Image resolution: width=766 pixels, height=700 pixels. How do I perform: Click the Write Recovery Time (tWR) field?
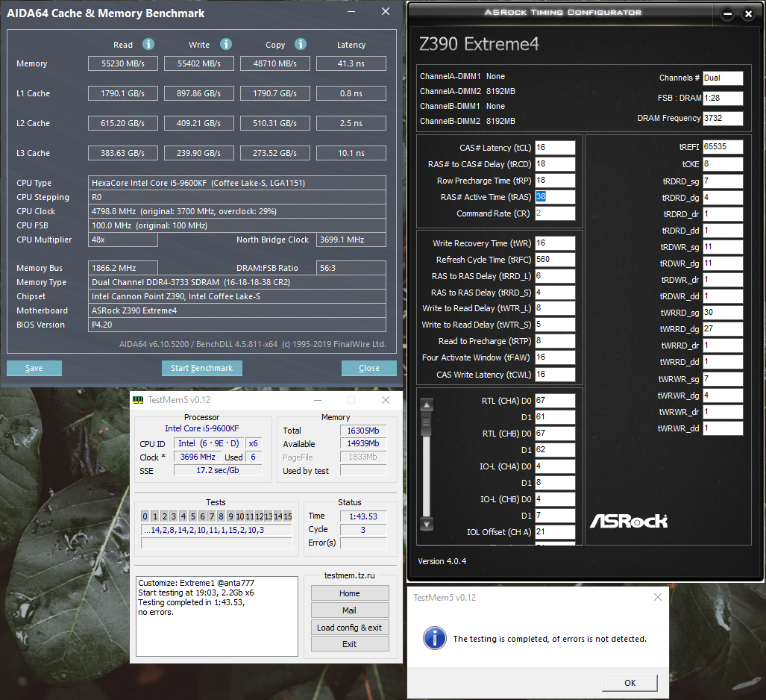click(x=555, y=243)
